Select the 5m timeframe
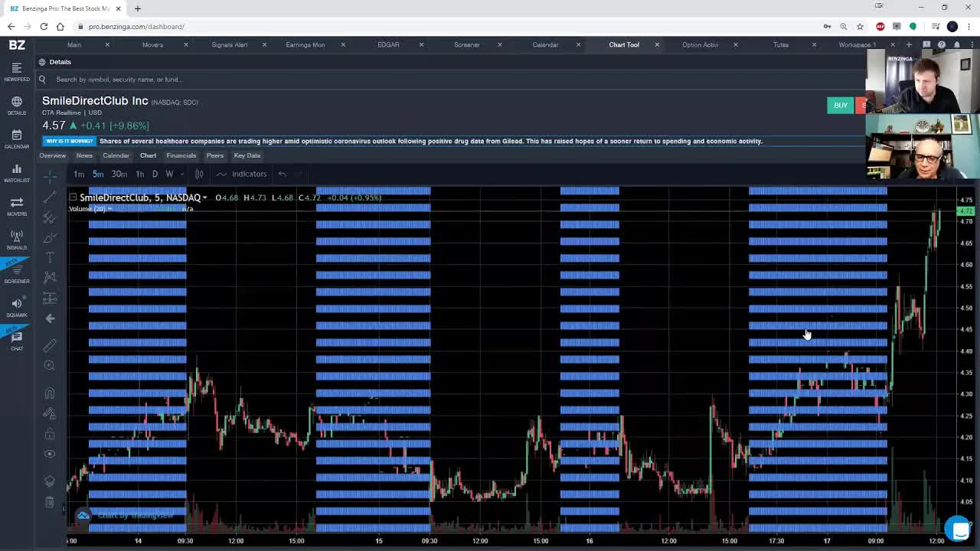The width and height of the screenshot is (980, 551). (x=98, y=174)
